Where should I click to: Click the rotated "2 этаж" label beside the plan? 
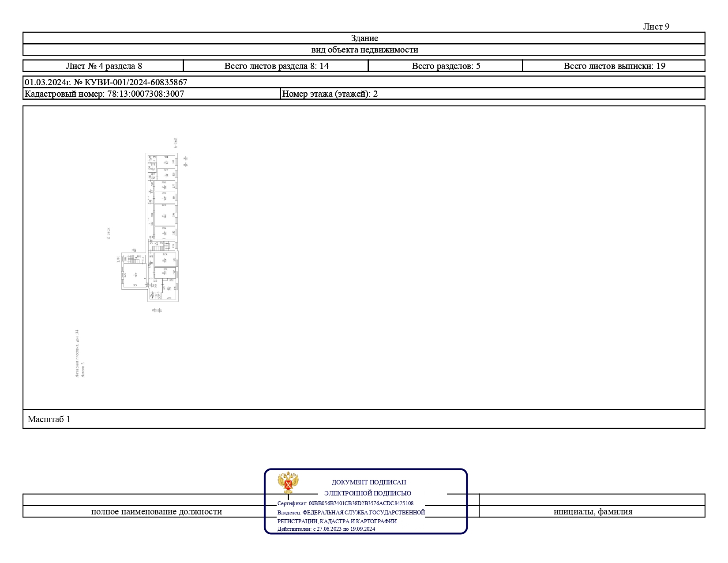coord(109,234)
